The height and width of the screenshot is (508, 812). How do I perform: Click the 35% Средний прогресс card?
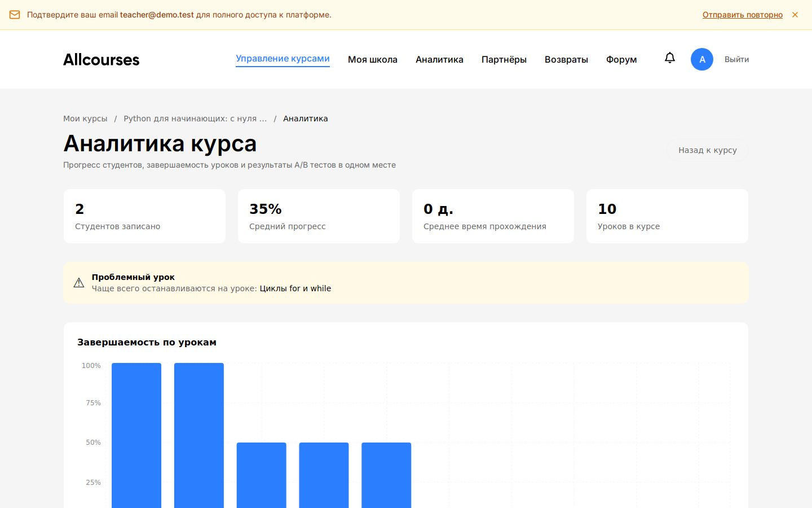[319, 216]
